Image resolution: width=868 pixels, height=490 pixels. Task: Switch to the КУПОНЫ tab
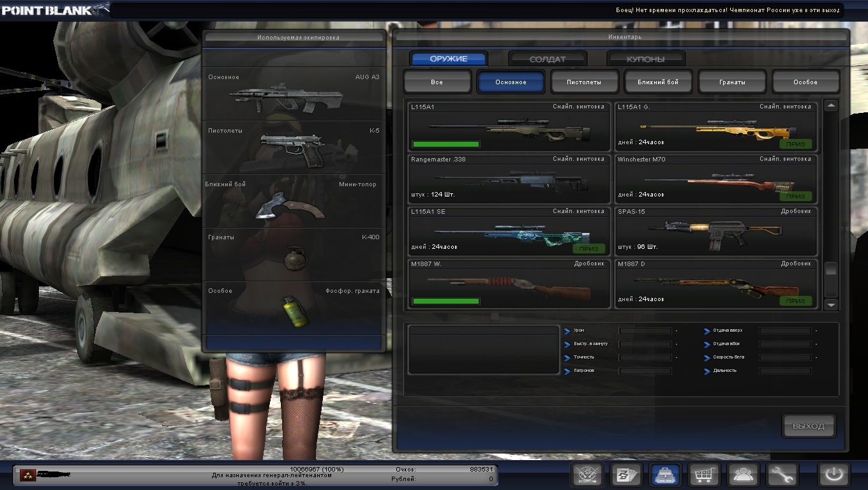646,59
